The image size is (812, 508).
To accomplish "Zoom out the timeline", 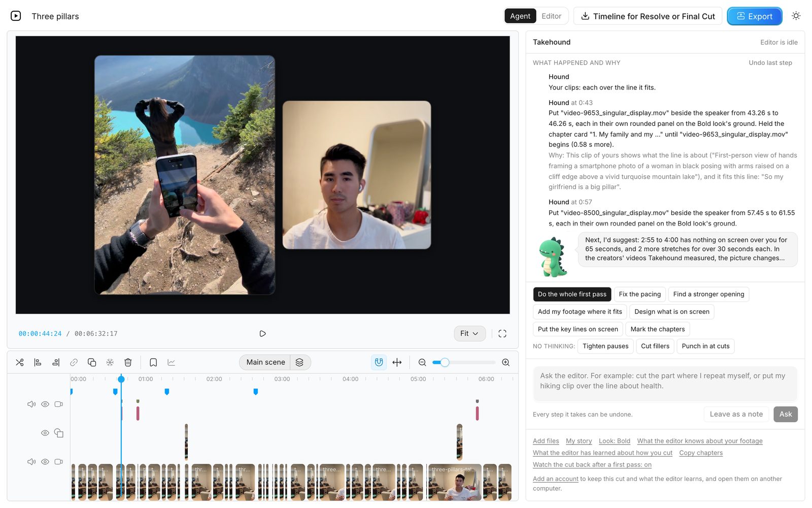I will tap(422, 362).
